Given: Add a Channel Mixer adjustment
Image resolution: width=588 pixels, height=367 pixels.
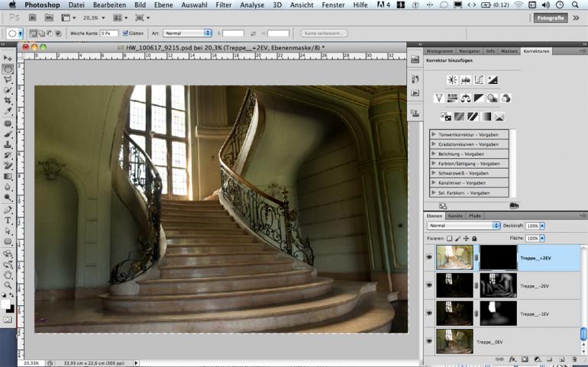Looking at the screenshot, I should [x=506, y=98].
